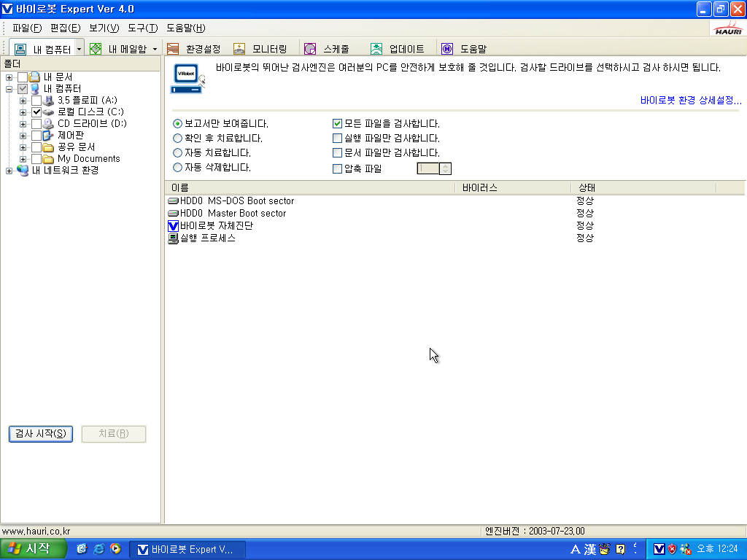Expand the 제어판 tree node
Viewport: 747px width, 560px height.
(x=23, y=136)
